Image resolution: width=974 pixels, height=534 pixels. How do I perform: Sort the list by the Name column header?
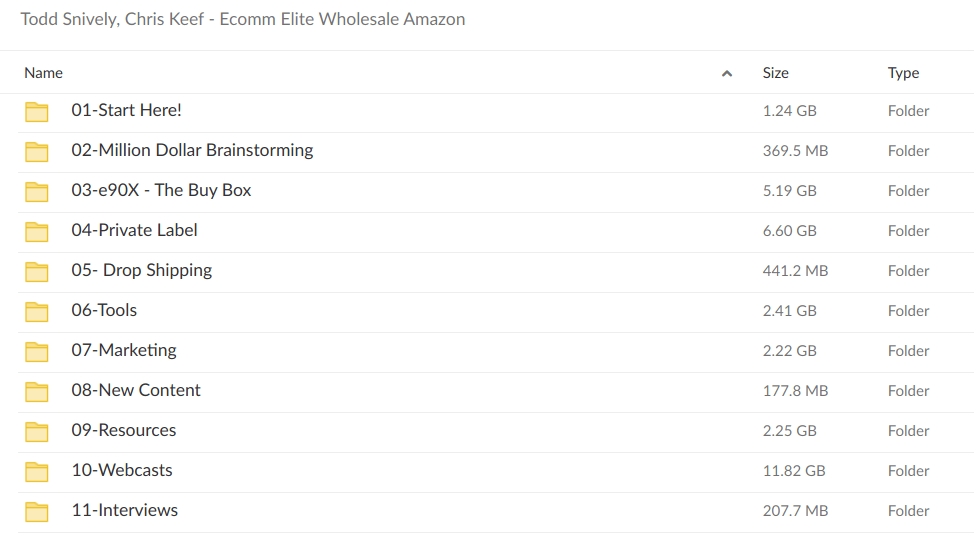click(x=43, y=73)
